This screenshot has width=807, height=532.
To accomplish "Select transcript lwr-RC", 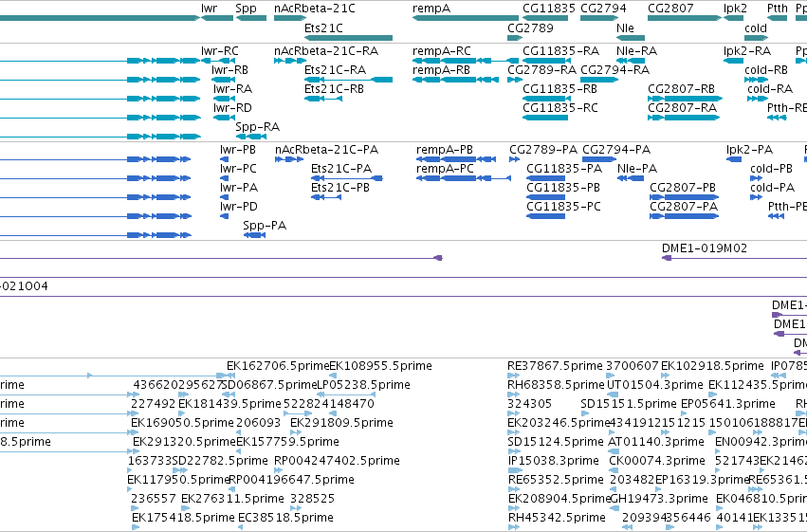I will (x=220, y=51).
